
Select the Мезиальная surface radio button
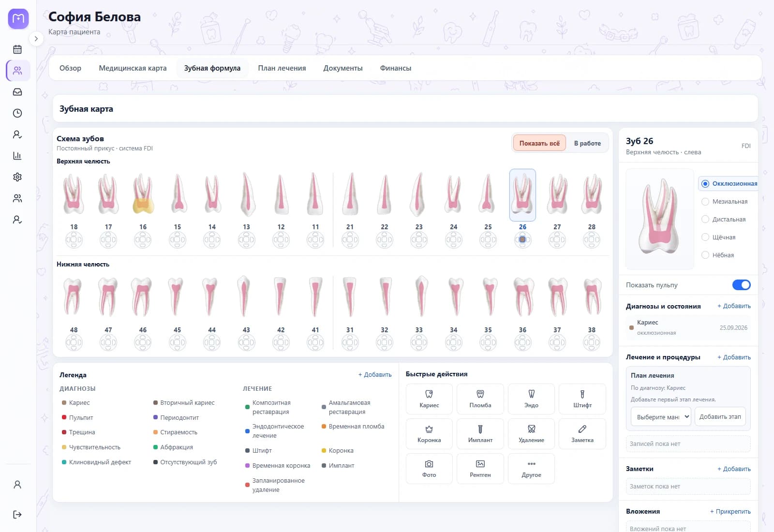pyautogui.click(x=705, y=202)
